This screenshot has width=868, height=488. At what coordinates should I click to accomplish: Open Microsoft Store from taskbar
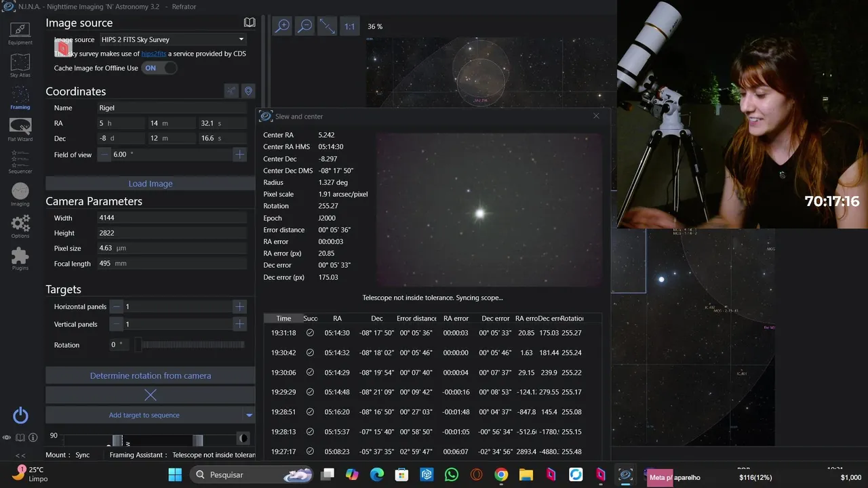pos(401,474)
